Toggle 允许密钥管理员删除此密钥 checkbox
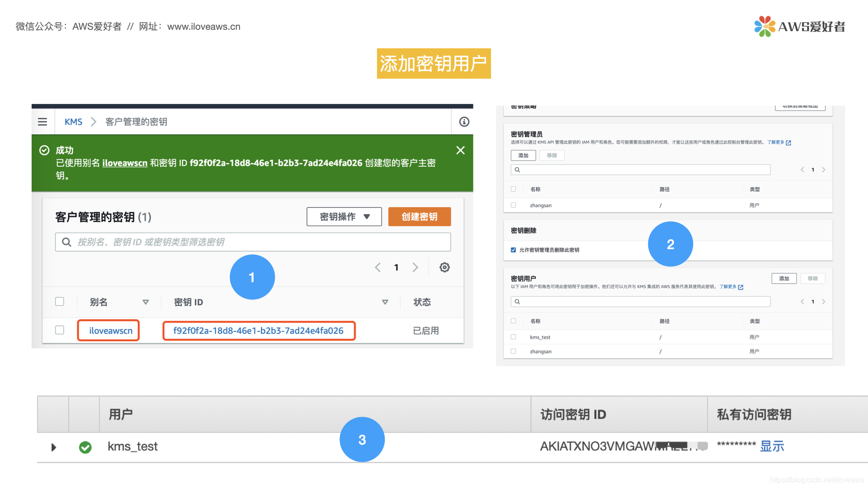The width and height of the screenshot is (868, 488). tap(513, 250)
